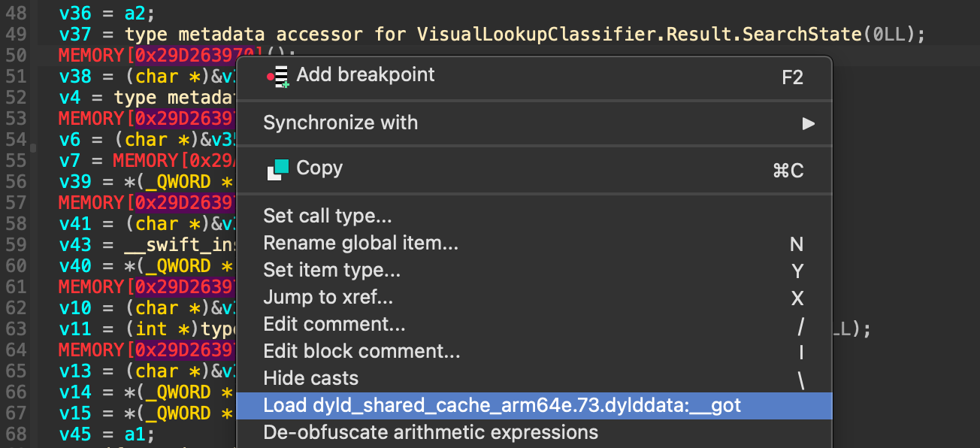Select Rename global item... entry
Viewport: 980px width, 448px height.
pos(360,244)
